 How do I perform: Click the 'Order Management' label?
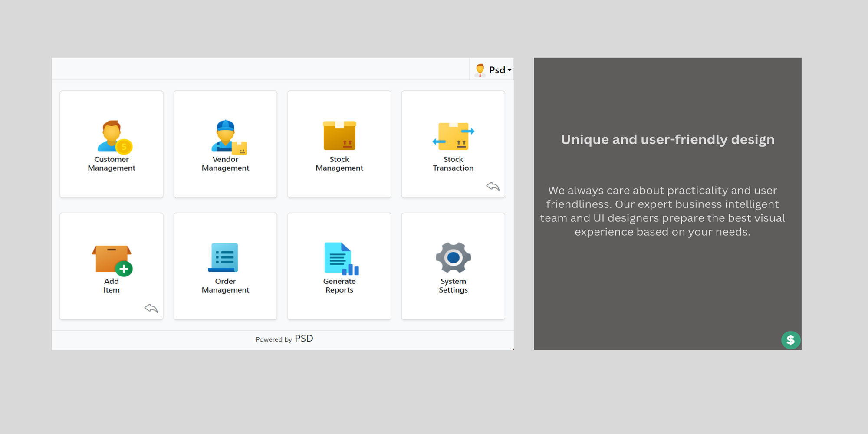click(x=225, y=286)
